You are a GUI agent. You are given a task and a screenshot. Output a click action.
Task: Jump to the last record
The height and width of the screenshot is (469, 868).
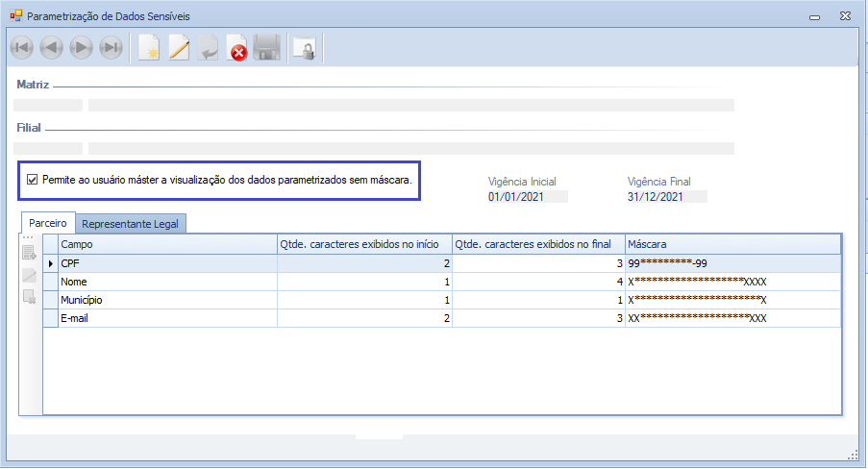(x=112, y=48)
